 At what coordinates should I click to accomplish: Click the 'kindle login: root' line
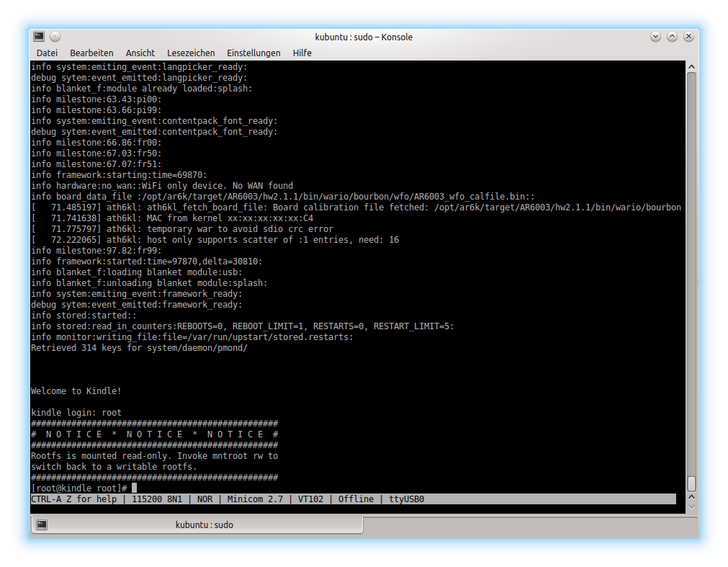coord(76,412)
